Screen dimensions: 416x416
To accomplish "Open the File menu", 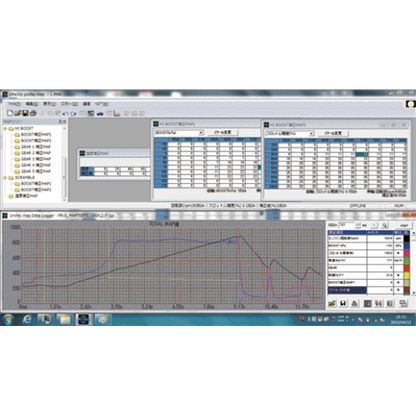I will point(14,104).
